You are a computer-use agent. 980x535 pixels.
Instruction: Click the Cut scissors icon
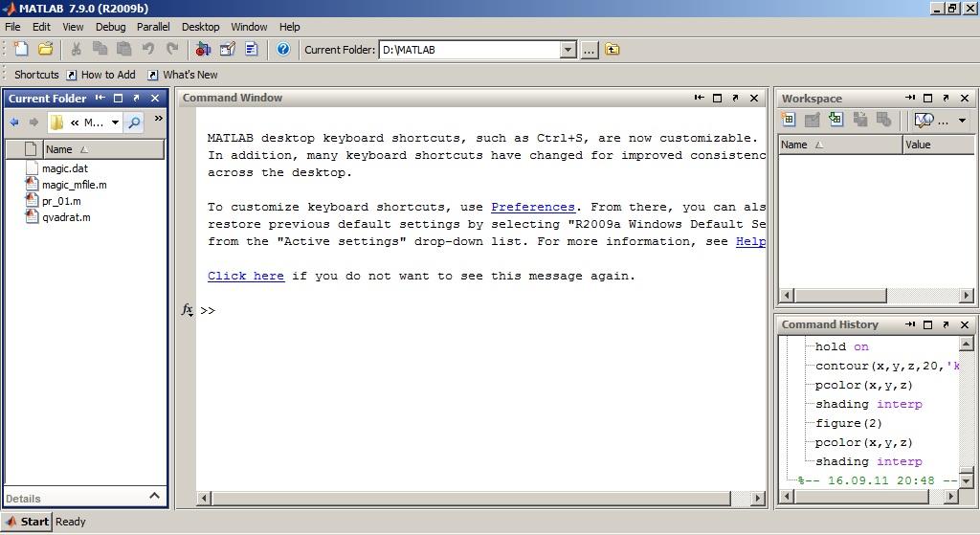click(x=76, y=49)
